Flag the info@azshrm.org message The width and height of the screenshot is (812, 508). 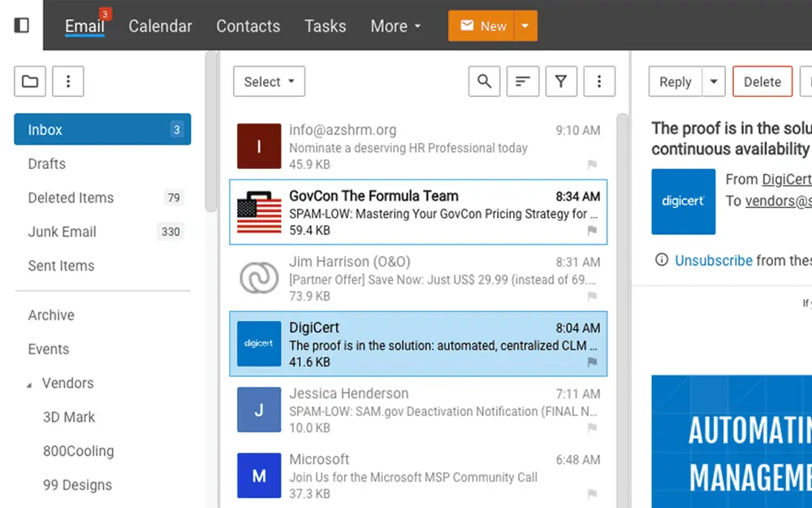[592, 164]
